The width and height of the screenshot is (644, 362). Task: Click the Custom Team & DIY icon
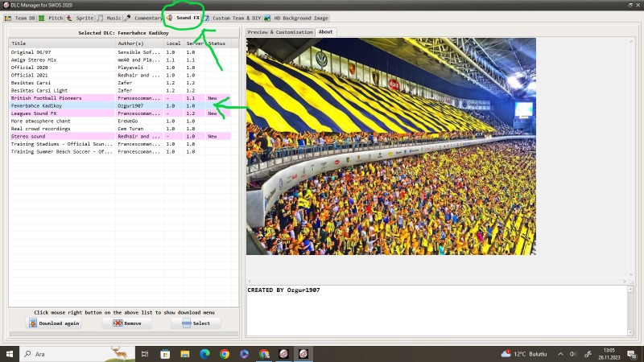(x=207, y=18)
